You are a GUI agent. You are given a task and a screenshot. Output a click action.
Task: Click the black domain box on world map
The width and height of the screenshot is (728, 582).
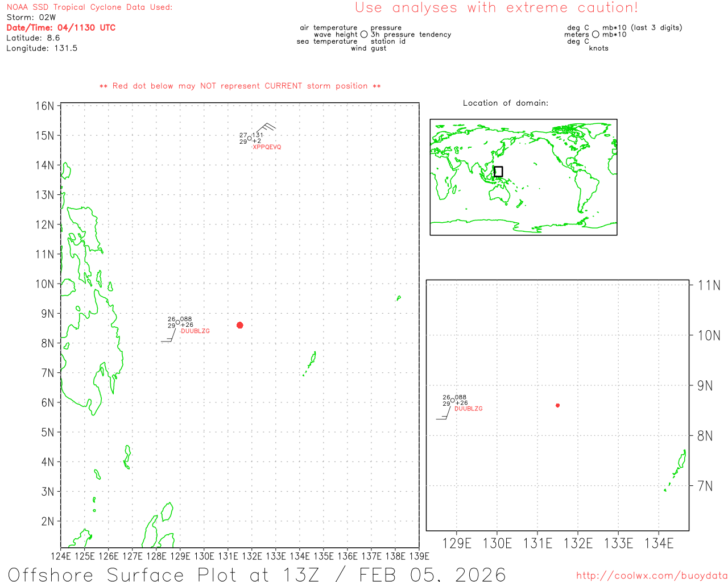pyautogui.click(x=498, y=172)
